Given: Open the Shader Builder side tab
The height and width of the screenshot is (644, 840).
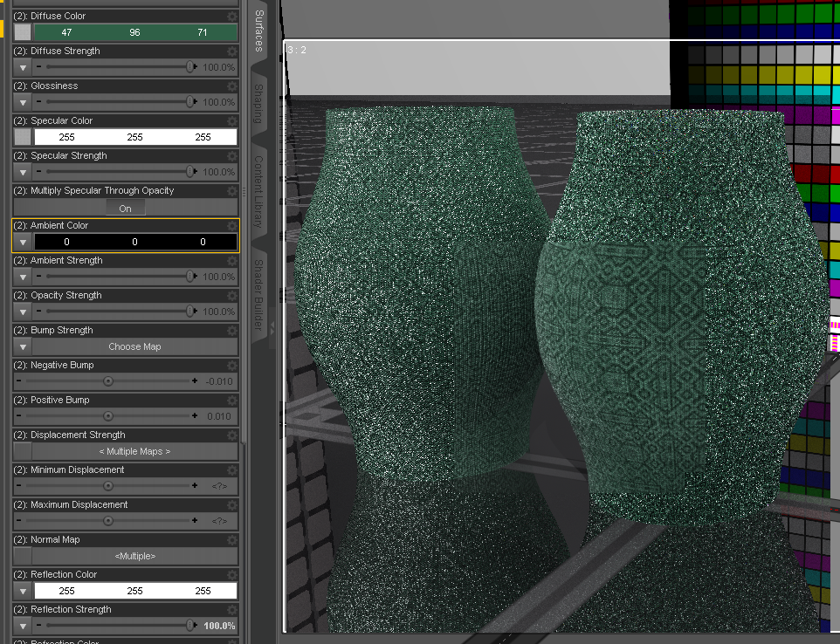Looking at the screenshot, I should (258, 294).
